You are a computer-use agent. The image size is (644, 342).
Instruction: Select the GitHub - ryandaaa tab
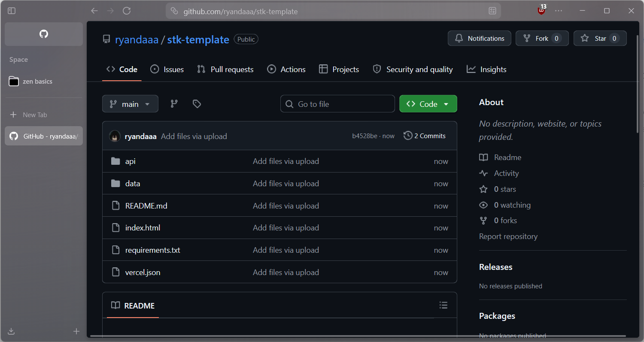coord(44,136)
